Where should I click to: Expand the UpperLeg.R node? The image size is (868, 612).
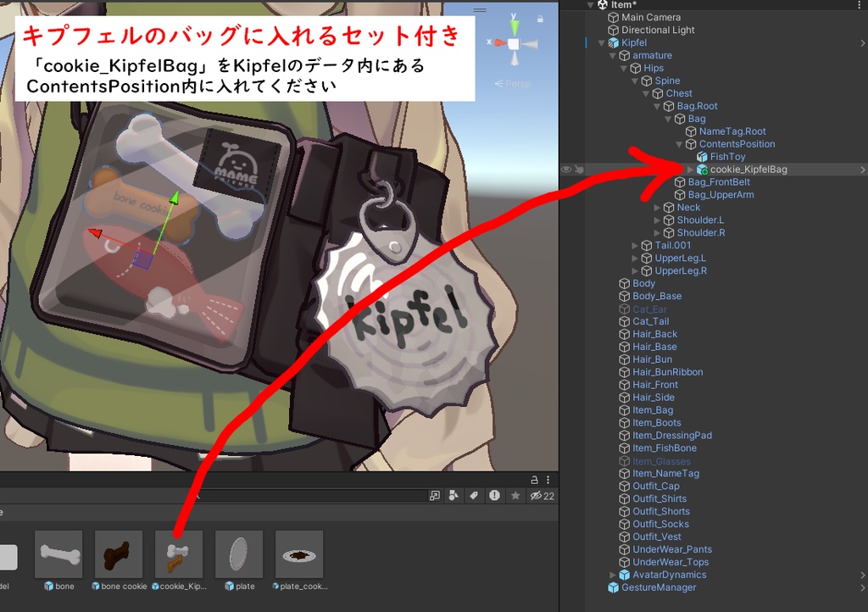pos(634,270)
